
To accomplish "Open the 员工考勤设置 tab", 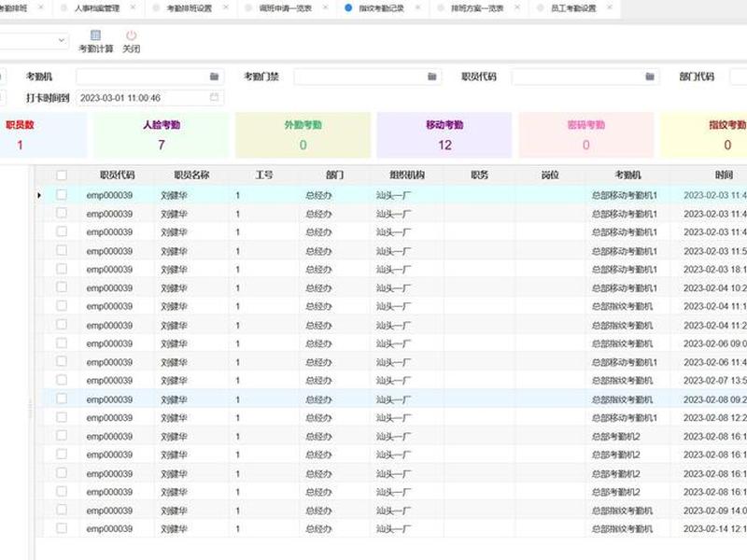I will point(573,8).
